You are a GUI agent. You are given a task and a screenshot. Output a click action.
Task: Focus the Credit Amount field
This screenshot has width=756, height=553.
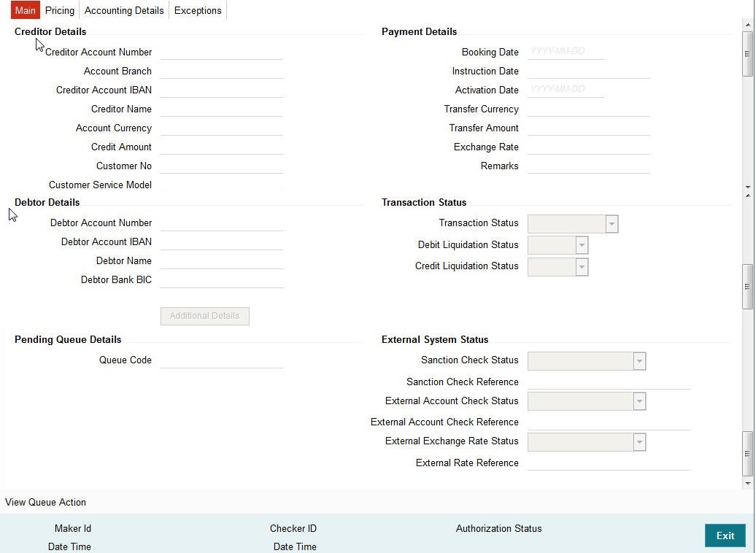click(222, 146)
